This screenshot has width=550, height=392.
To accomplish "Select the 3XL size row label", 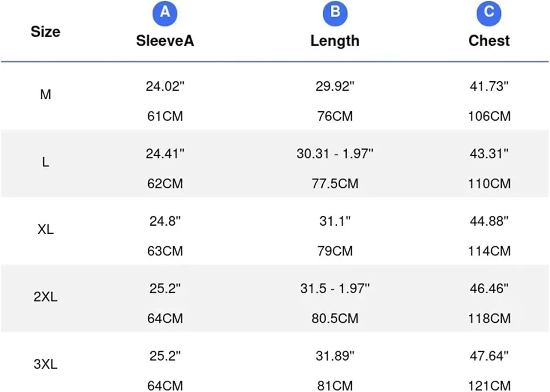I will point(45,364).
